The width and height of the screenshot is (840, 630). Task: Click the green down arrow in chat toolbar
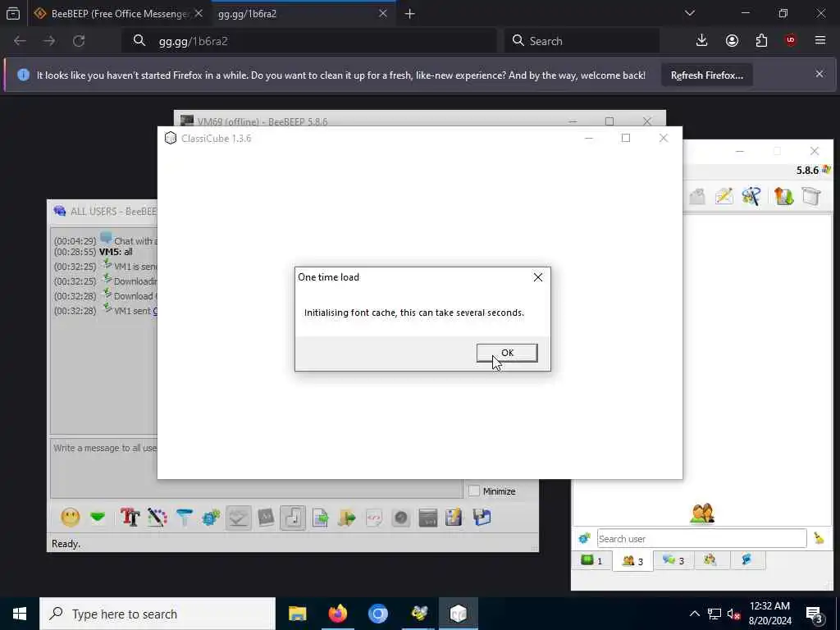(98, 518)
